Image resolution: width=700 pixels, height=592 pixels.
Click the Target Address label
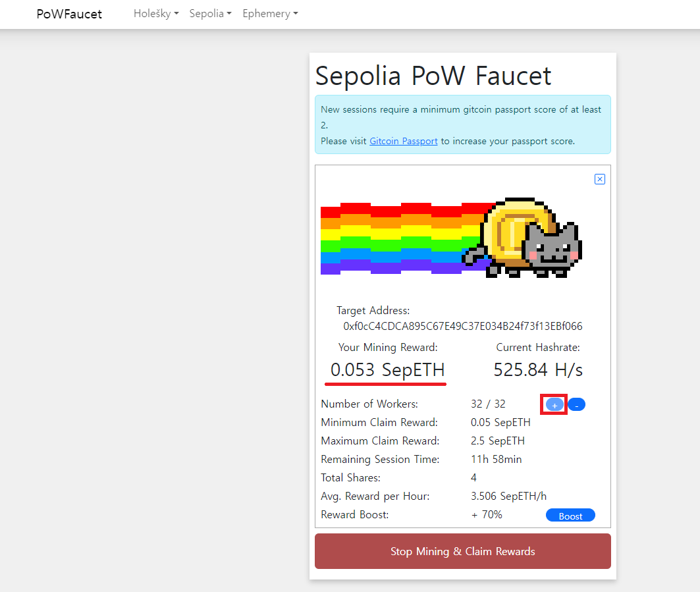click(x=373, y=310)
